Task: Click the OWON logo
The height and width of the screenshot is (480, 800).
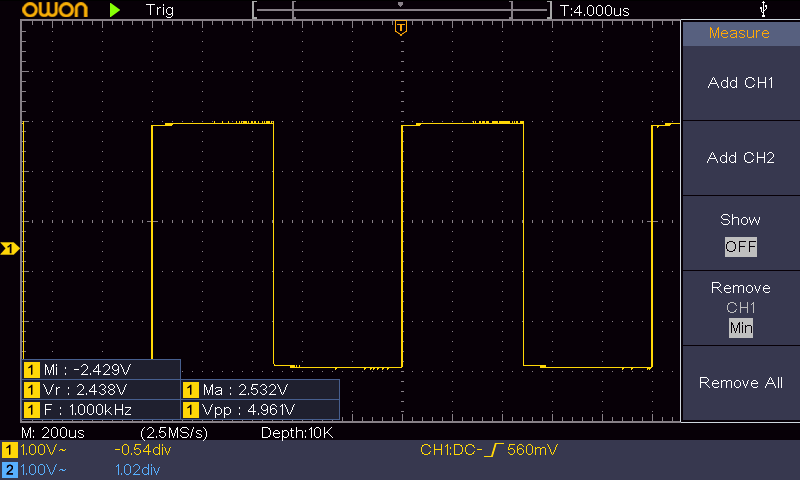Action: click(55, 10)
